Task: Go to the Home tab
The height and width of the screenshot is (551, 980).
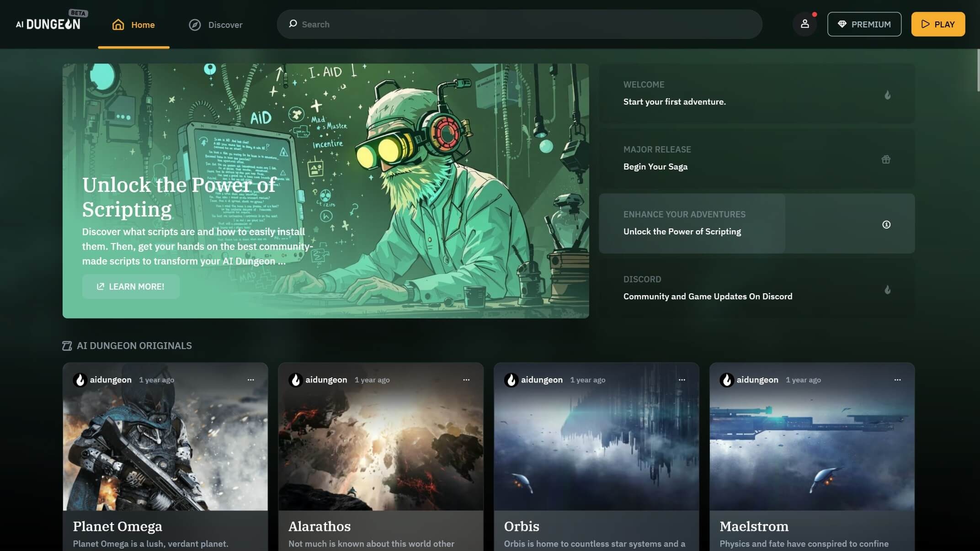Action: tap(133, 25)
